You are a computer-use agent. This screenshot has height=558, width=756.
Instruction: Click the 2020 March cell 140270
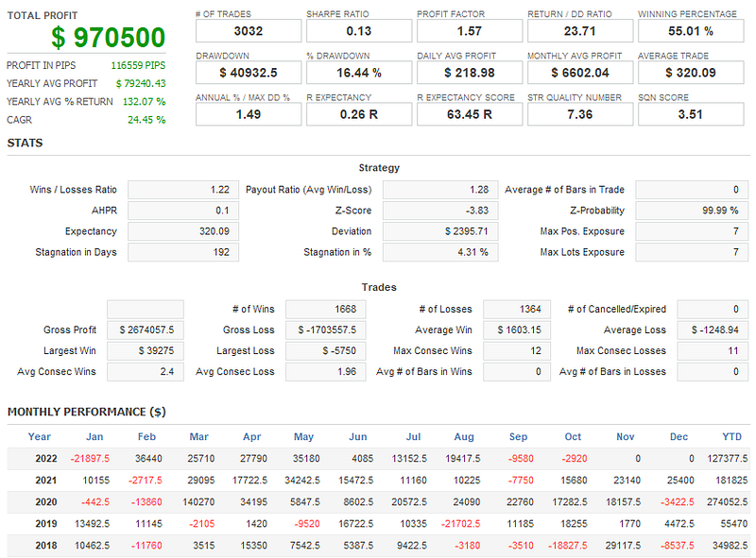pyautogui.click(x=198, y=502)
